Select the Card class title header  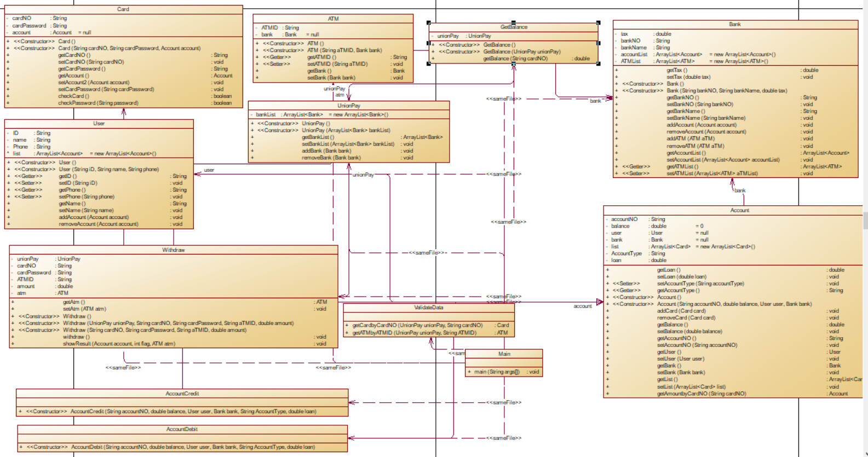click(x=123, y=9)
